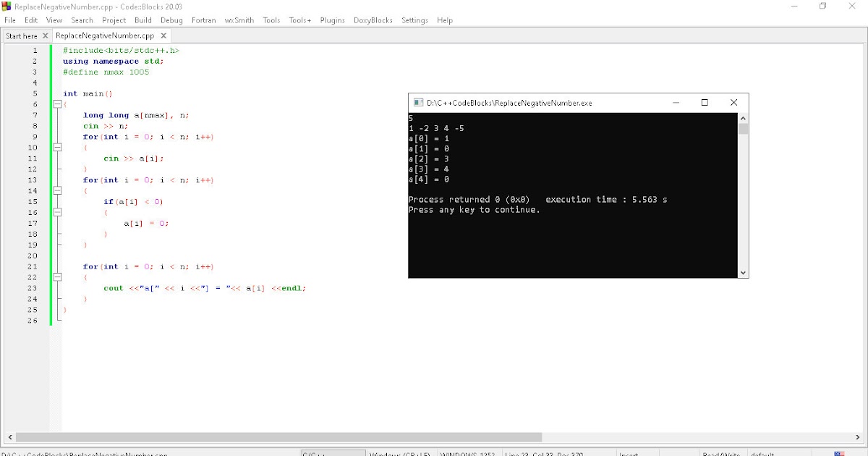Open the wxSmith menu
The width and height of the screenshot is (868, 456).
pos(239,20)
